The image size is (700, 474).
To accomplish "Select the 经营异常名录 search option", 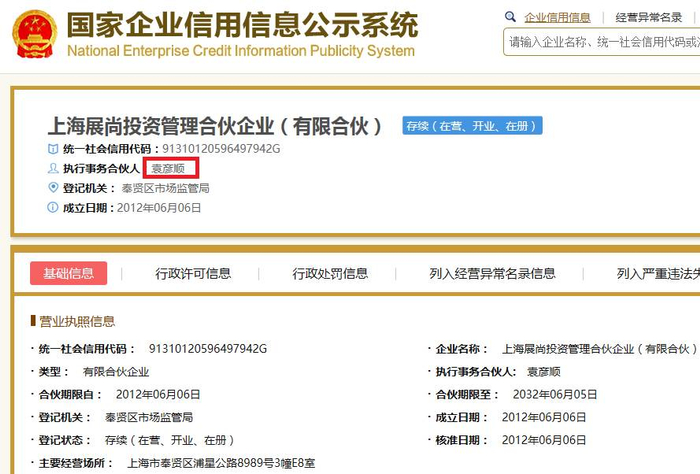I will point(649,17).
